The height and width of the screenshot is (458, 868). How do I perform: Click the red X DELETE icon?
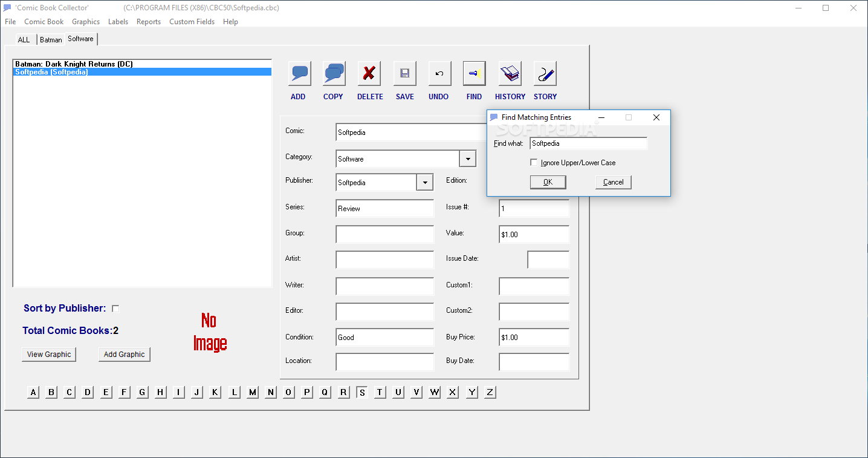click(x=369, y=74)
